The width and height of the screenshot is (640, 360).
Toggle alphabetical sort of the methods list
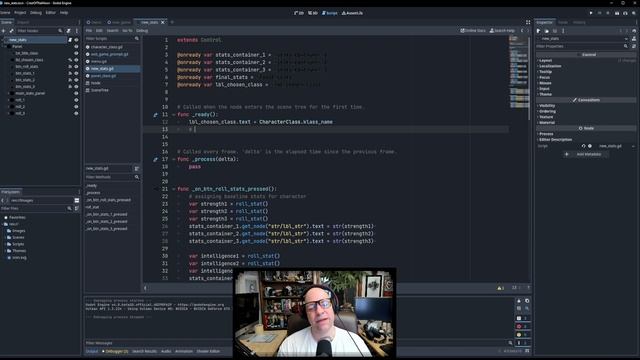[x=137, y=168]
